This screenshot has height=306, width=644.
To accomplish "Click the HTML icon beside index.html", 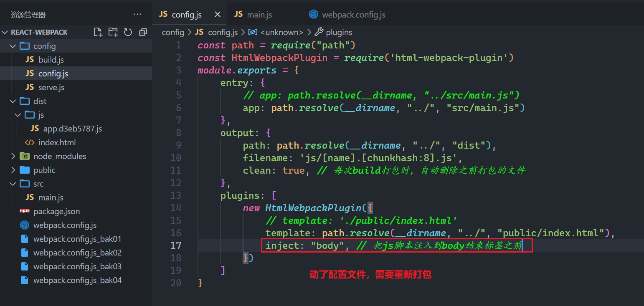I will [30, 142].
